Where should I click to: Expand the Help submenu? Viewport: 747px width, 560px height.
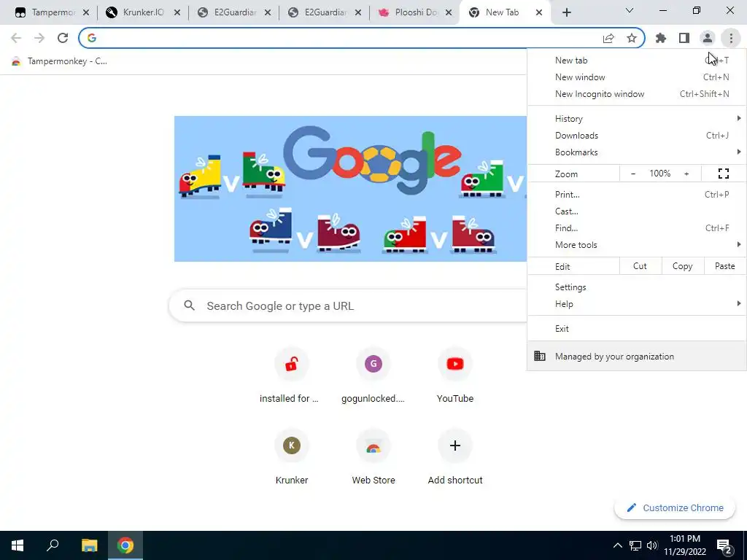coord(637,304)
